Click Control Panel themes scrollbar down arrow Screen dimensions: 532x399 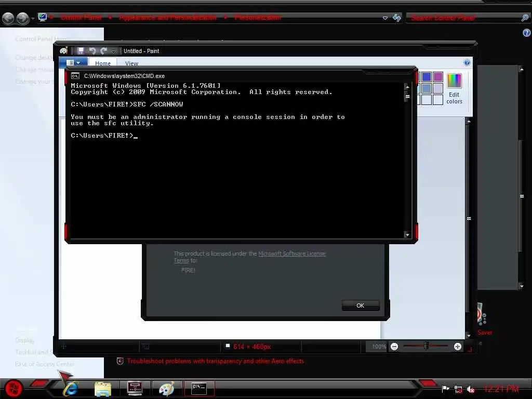522,286
